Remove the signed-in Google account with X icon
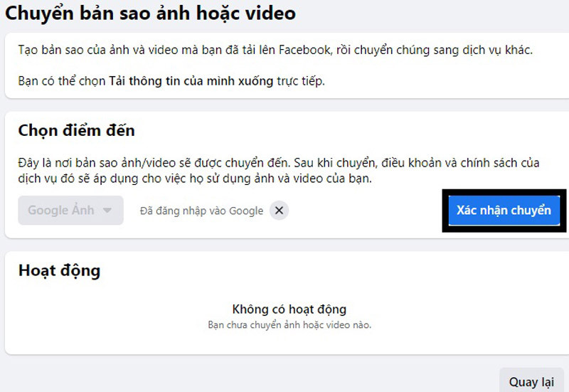This screenshot has width=569, height=392. pyautogui.click(x=280, y=211)
